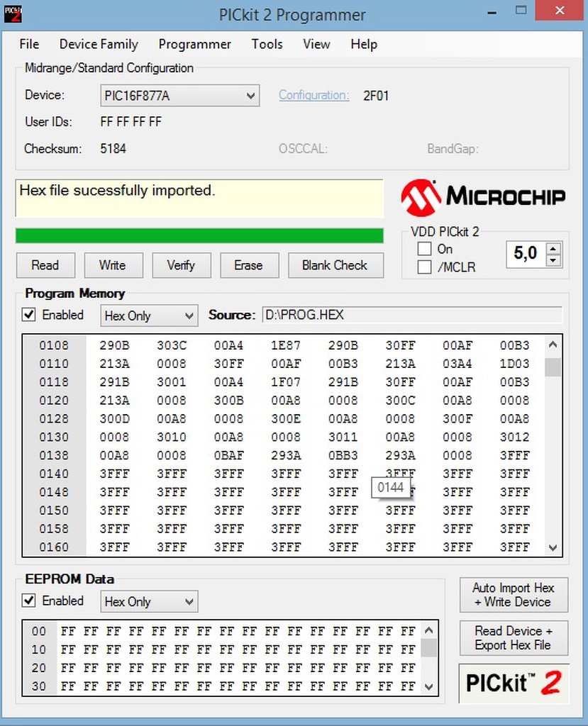Select memory cell 303C in row 0108
The height and width of the screenshot is (726, 588).
[x=172, y=345]
